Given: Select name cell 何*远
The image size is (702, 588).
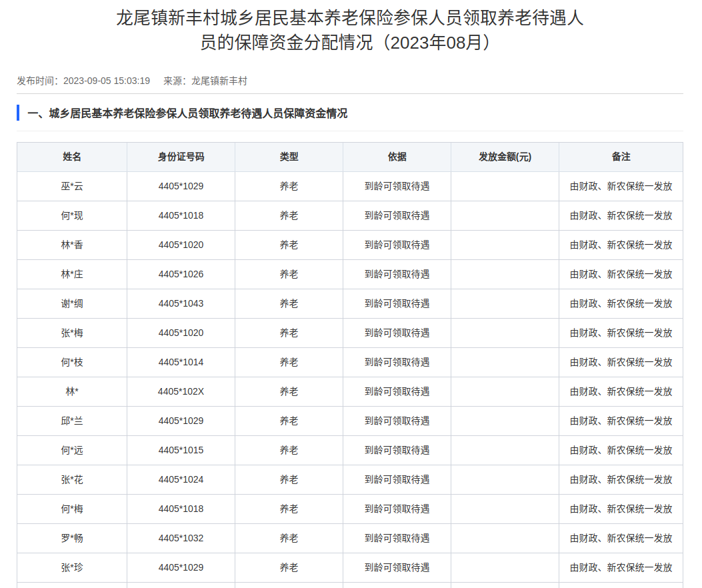Looking at the screenshot, I should (72, 450).
